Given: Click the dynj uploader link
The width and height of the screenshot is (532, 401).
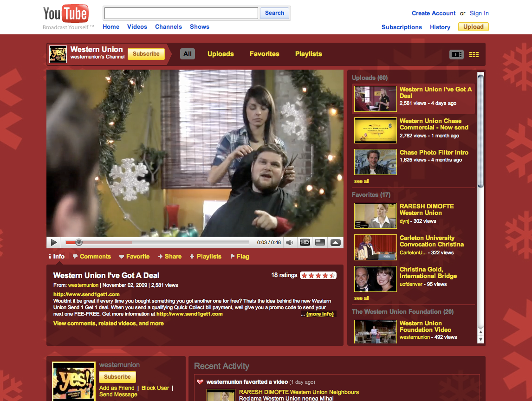Looking at the screenshot, I should pos(404,221).
